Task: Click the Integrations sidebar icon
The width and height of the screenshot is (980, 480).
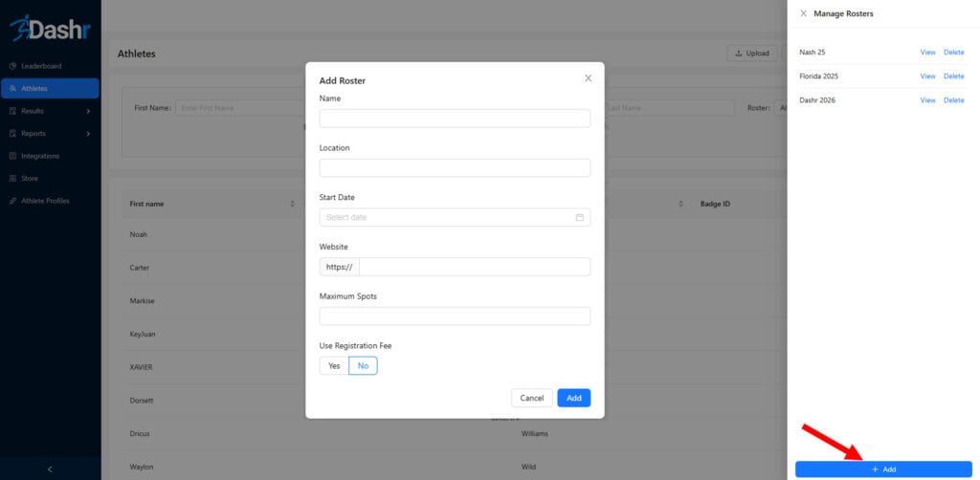Action: tap(12, 156)
